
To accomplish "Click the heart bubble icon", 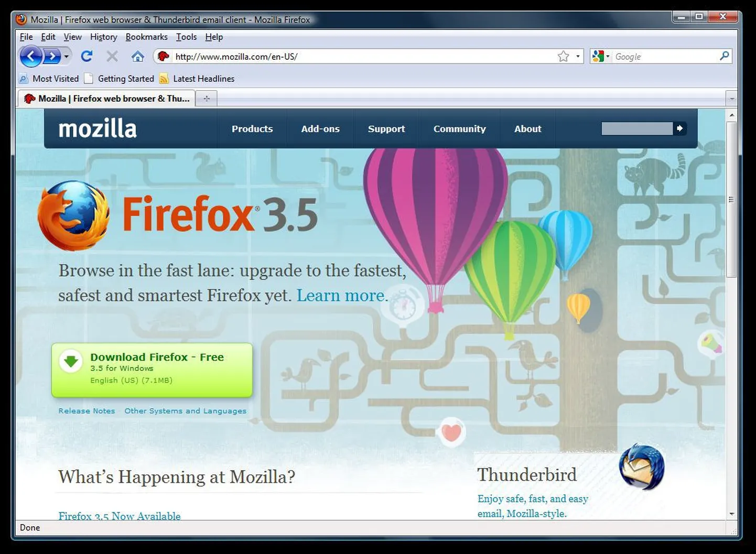I will [451, 432].
